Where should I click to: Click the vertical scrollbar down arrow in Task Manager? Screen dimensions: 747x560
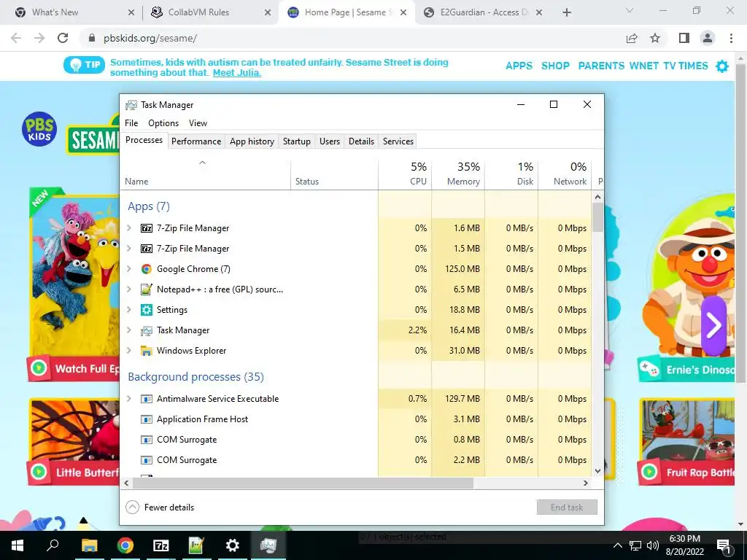598,471
